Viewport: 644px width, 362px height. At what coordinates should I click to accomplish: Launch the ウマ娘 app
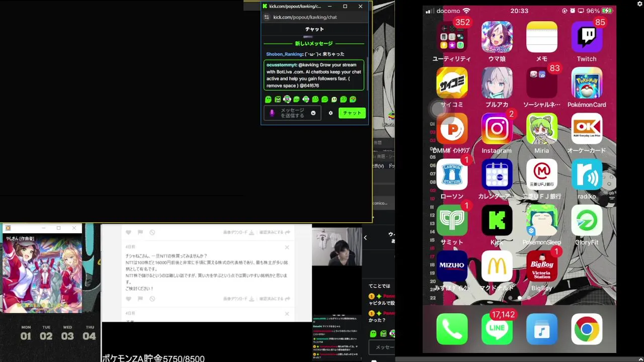497,37
